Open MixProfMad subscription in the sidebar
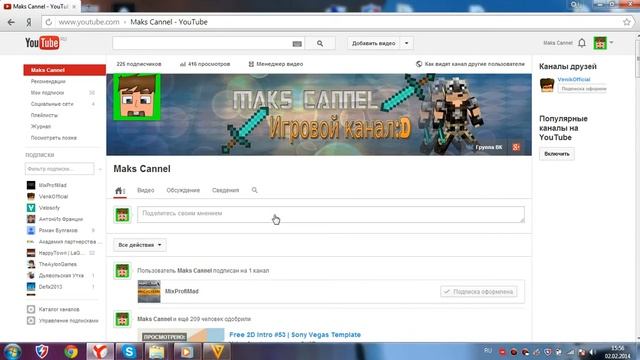The height and width of the screenshot is (360, 640). pyautogui.click(x=52, y=185)
